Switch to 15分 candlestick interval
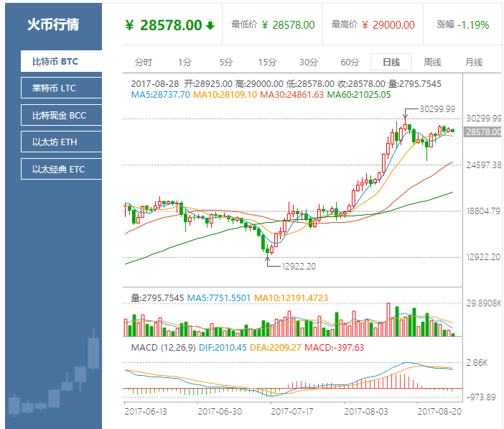This screenshot has height=429, width=504. click(x=267, y=62)
